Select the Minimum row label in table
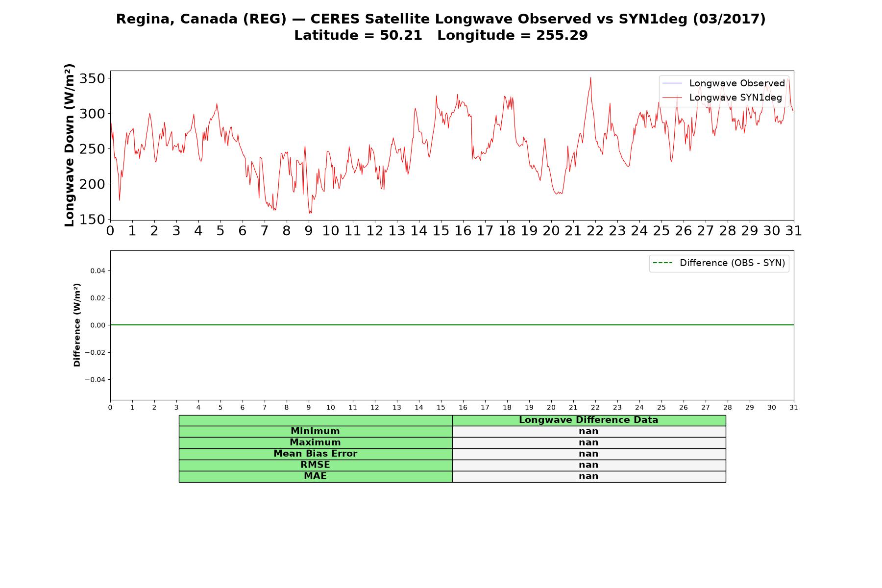 click(315, 431)
